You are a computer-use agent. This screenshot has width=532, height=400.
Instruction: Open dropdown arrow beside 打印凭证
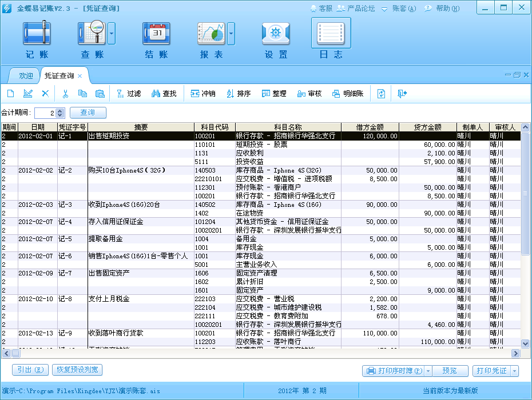tap(515, 371)
